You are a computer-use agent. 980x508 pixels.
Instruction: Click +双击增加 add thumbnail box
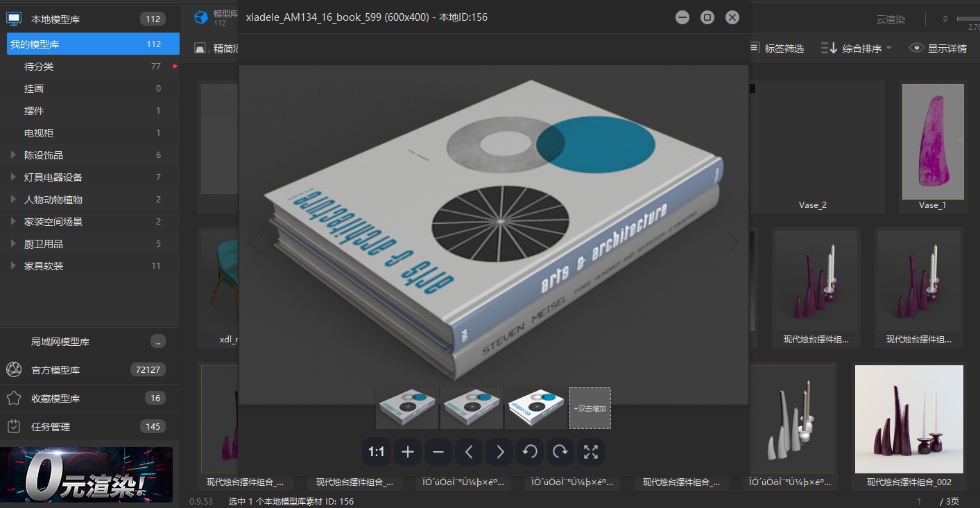(590, 408)
